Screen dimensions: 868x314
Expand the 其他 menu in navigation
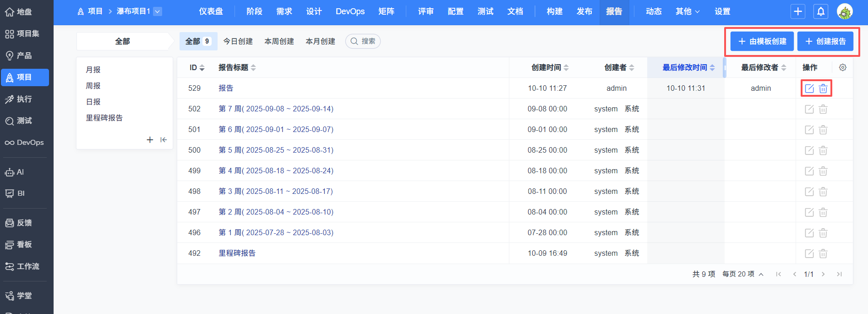688,11
